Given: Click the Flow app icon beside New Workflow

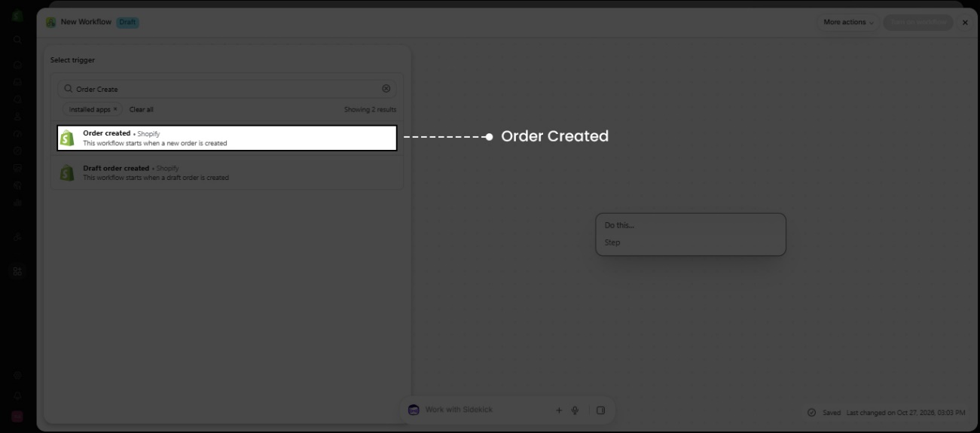Looking at the screenshot, I should click(50, 23).
